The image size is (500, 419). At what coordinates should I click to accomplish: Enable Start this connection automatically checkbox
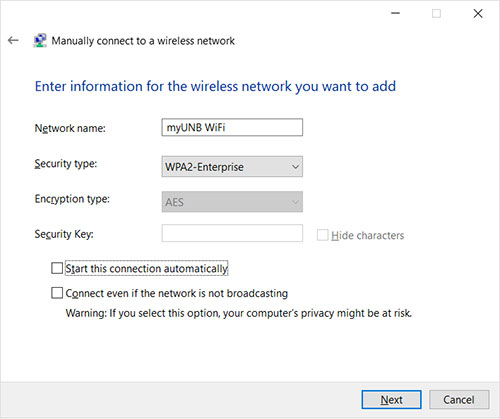click(57, 268)
